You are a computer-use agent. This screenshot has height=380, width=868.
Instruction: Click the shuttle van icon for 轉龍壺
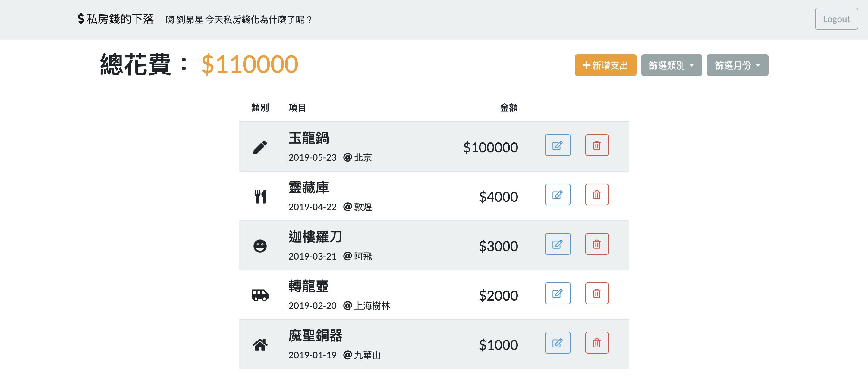[260, 295]
